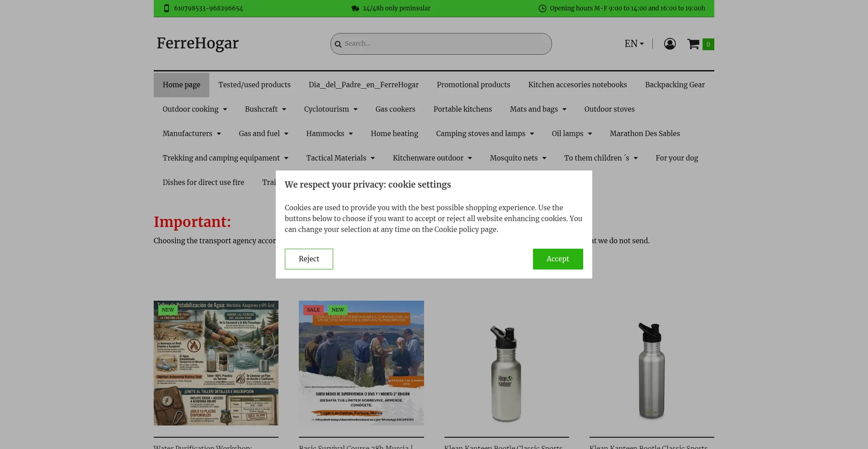Go to the Home page tab
868x449 pixels.
click(x=181, y=85)
